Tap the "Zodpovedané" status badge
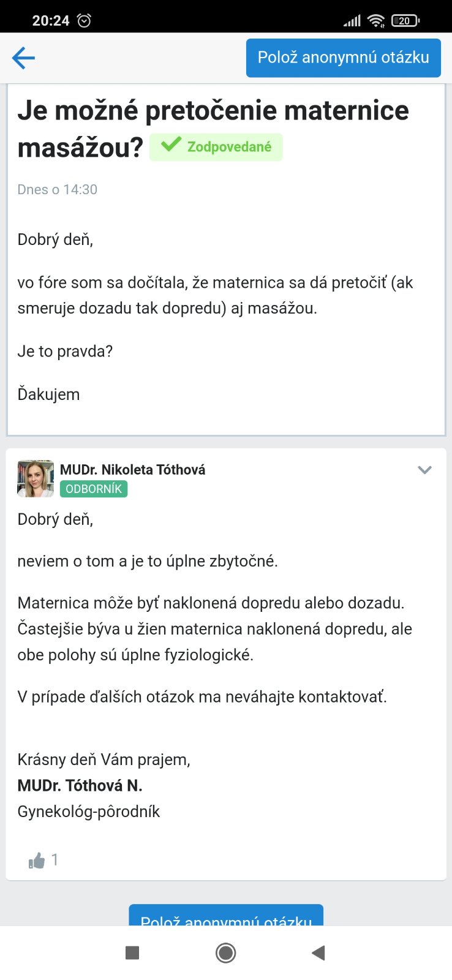Image resolution: width=452 pixels, height=980 pixels. tap(216, 147)
